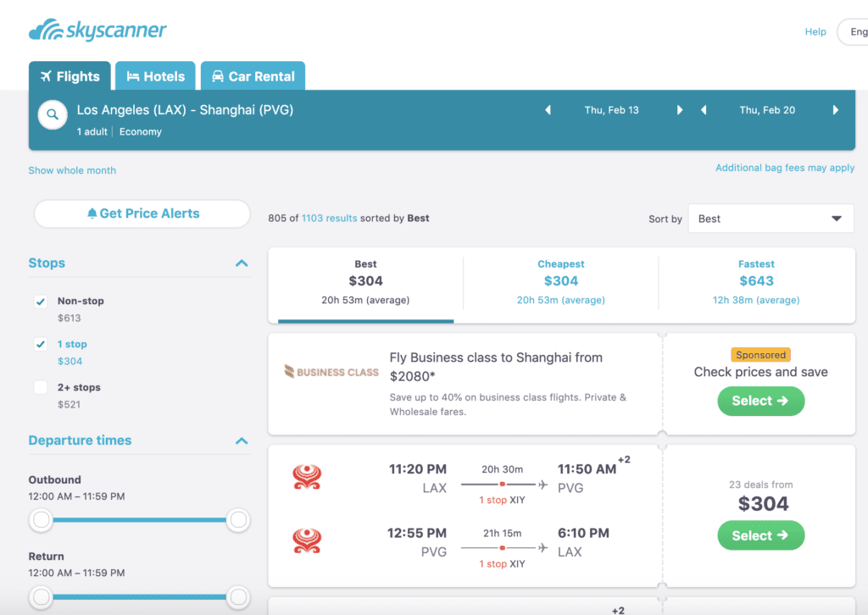
Task: Select the $304 deal for 23 deals
Action: click(760, 535)
